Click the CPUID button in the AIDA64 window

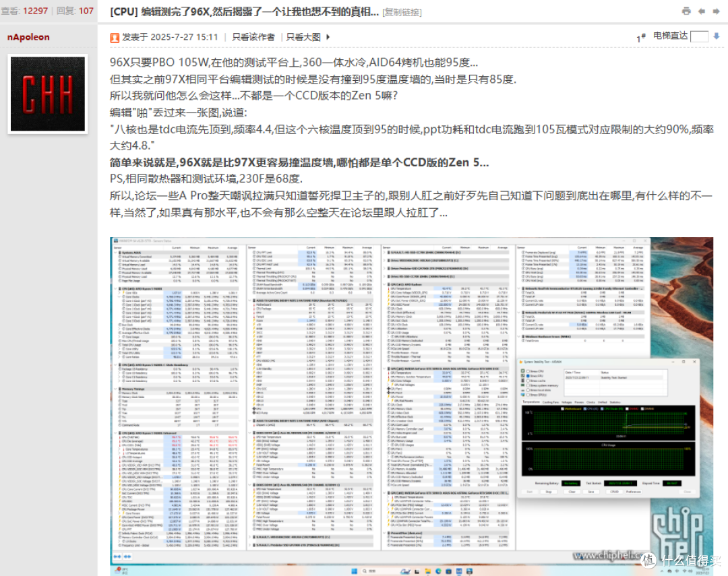[x=614, y=492]
